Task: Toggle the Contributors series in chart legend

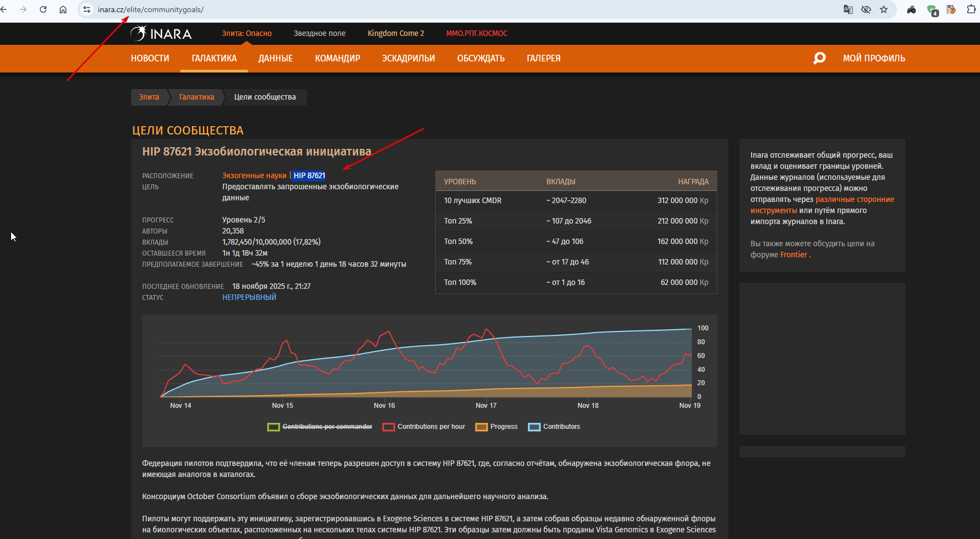Action: click(561, 427)
